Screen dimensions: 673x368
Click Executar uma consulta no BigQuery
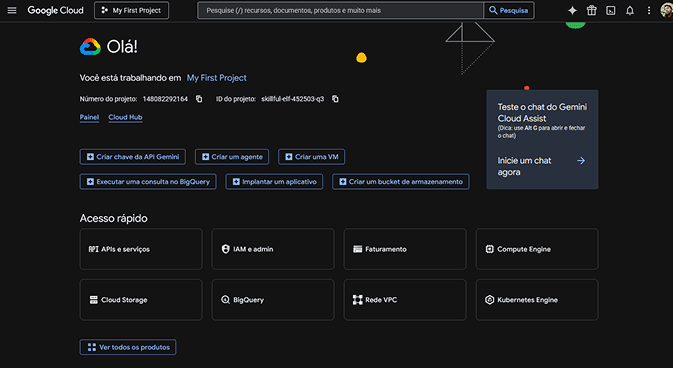[148, 182]
